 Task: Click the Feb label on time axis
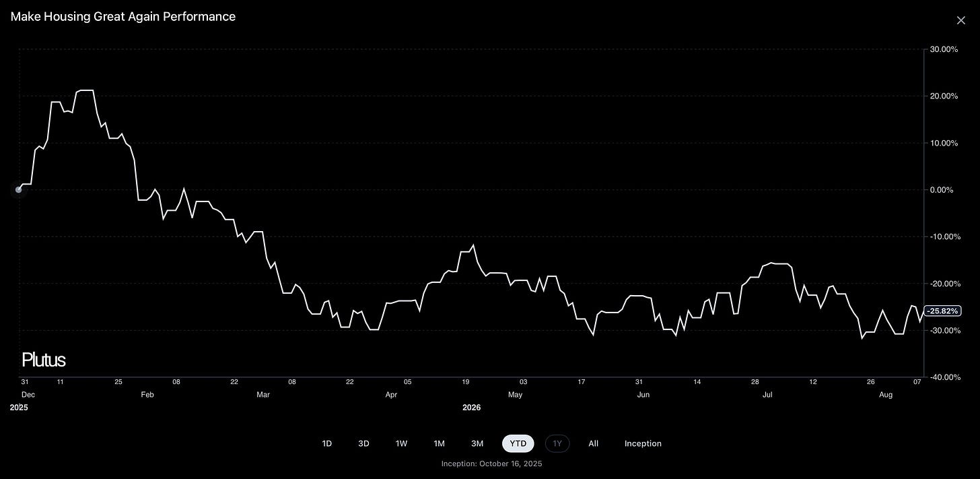[x=147, y=395]
